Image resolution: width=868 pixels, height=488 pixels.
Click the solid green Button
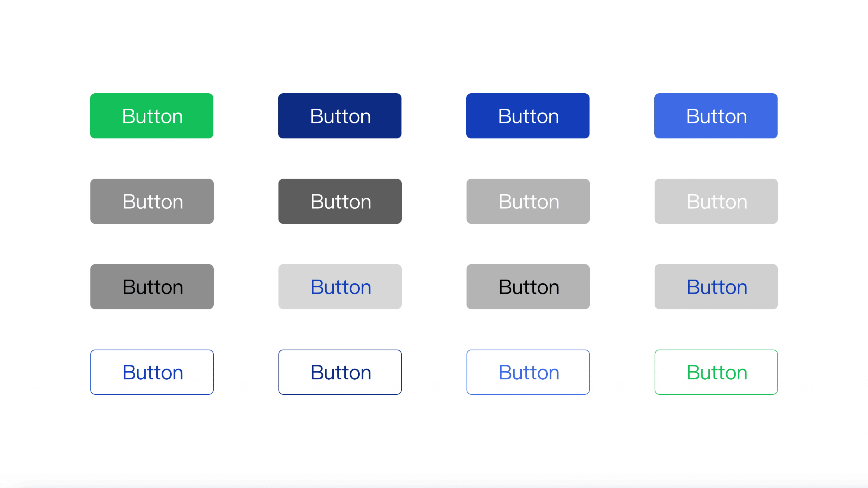click(x=152, y=116)
